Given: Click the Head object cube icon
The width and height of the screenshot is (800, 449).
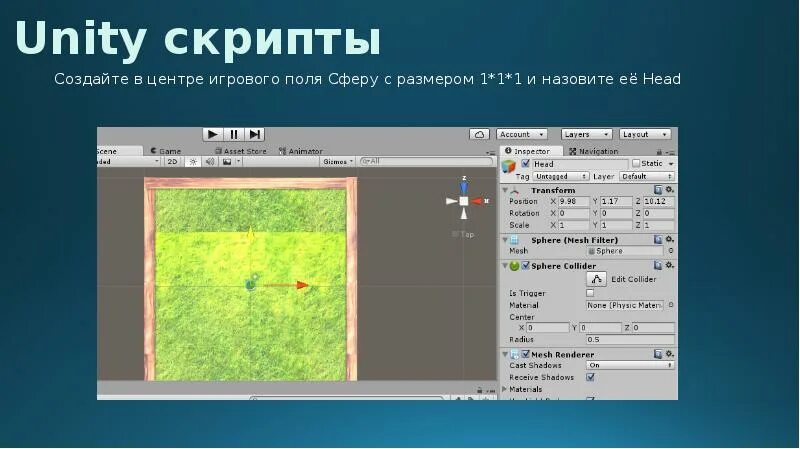Looking at the screenshot, I should coord(509,167).
